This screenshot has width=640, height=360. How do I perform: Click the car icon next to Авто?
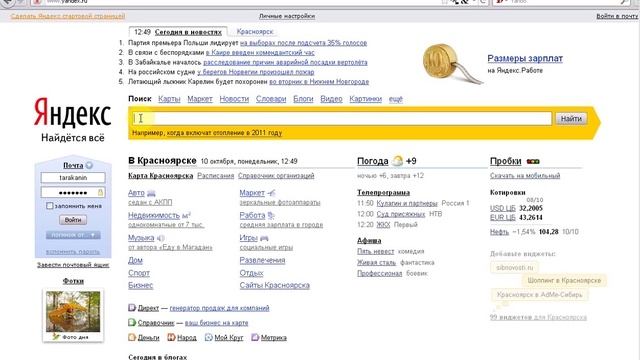[x=151, y=193]
